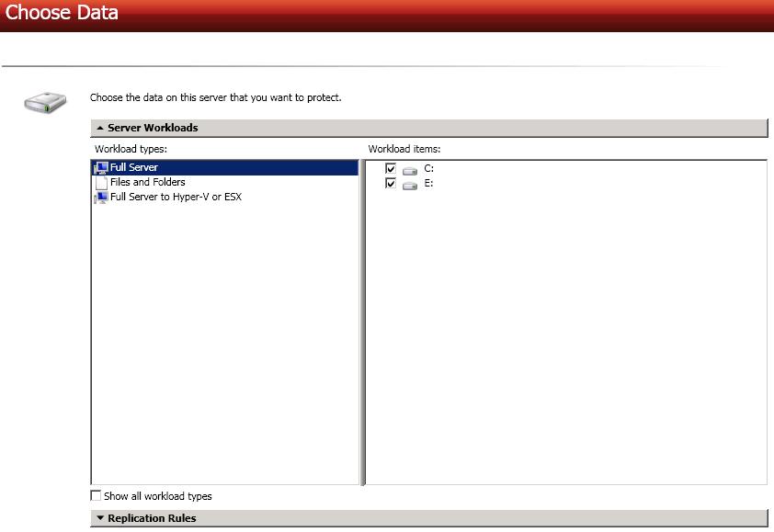Collapse the Server Workloads section arrow
Viewport: 774px width, 532px height.
tap(99, 128)
